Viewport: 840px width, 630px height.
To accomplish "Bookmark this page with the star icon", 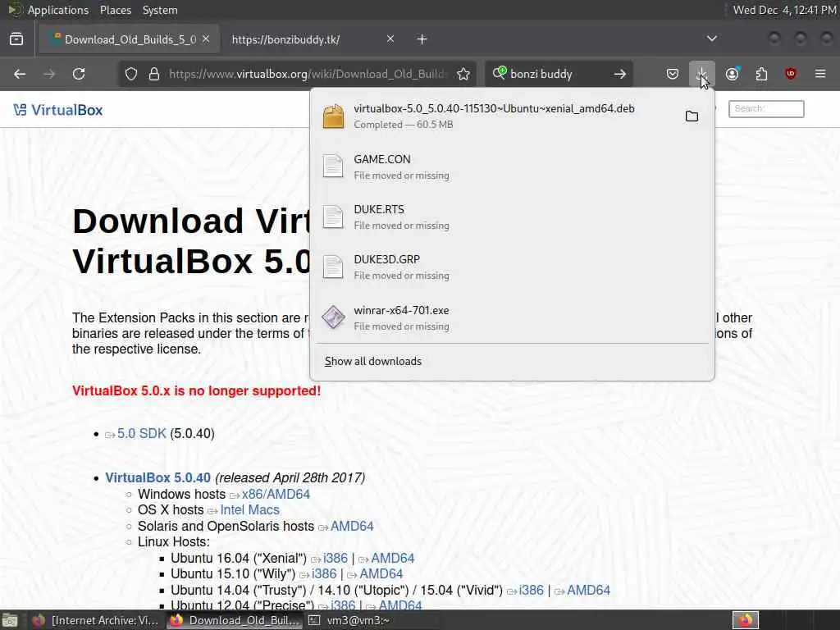I will point(463,74).
